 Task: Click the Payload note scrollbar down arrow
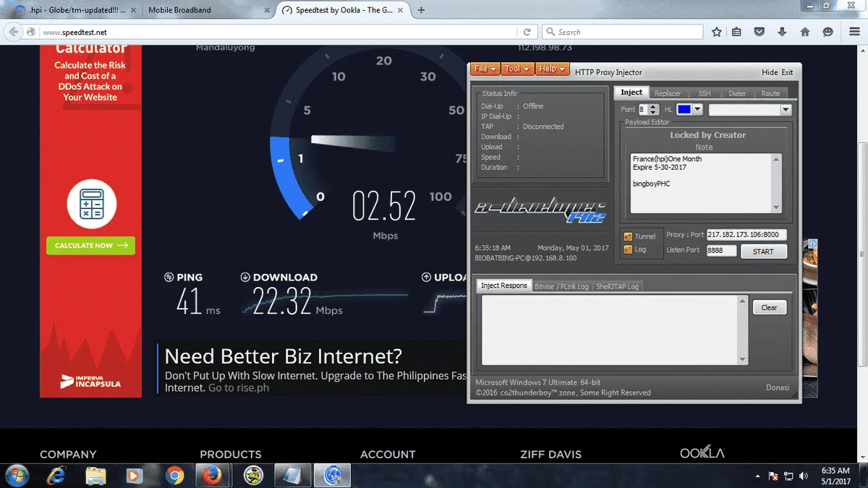[777, 207]
